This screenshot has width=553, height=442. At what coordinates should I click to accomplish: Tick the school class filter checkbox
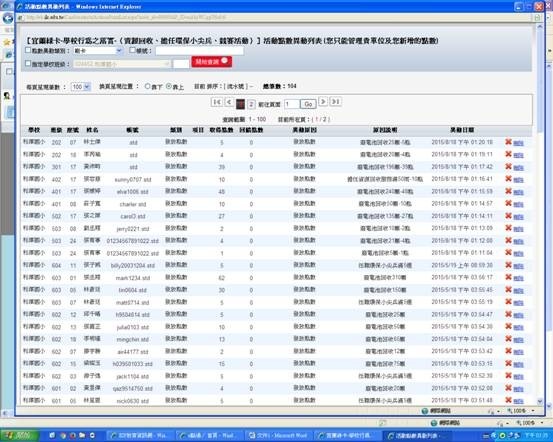[28, 63]
